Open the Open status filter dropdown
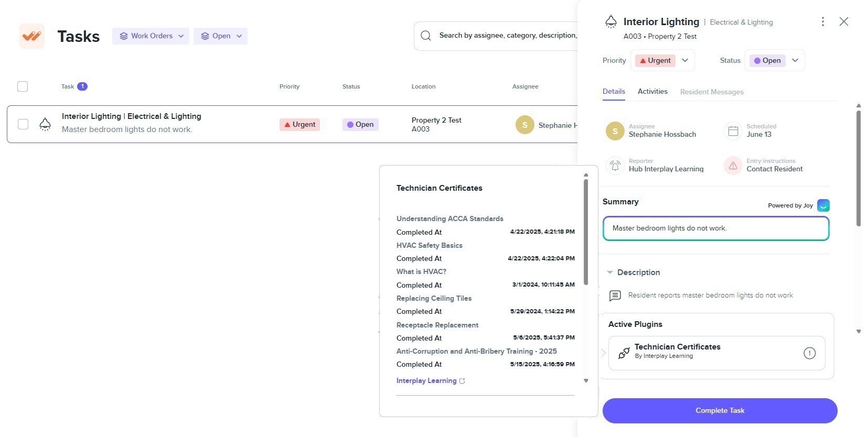868x437 pixels. (221, 36)
